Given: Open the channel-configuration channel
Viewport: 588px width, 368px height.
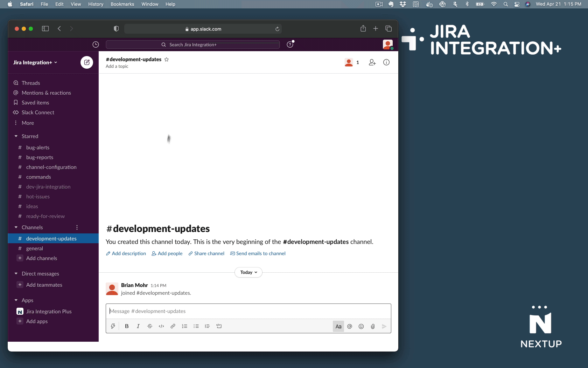Looking at the screenshot, I should coord(51,167).
